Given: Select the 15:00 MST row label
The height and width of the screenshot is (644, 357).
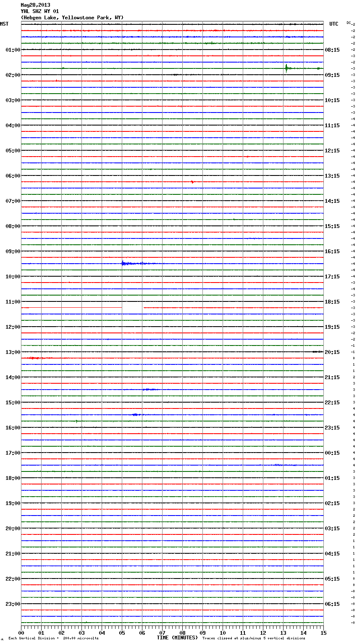Looking at the screenshot, I should [13, 403].
